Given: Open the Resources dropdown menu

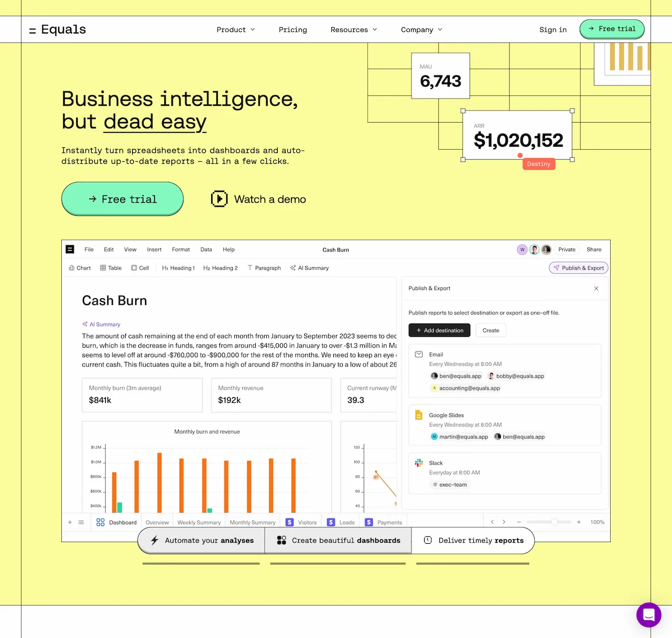Looking at the screenshot, I should coord(353,30).
